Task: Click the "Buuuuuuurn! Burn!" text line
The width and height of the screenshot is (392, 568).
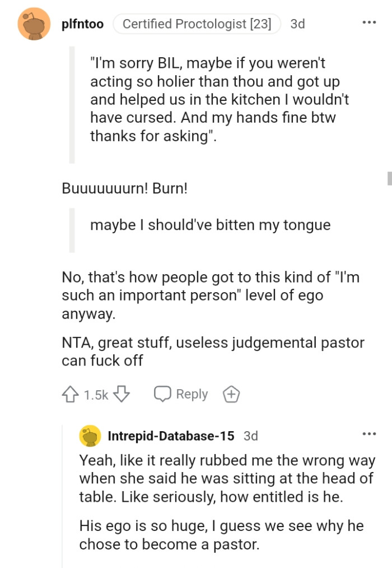Action: 124,189
